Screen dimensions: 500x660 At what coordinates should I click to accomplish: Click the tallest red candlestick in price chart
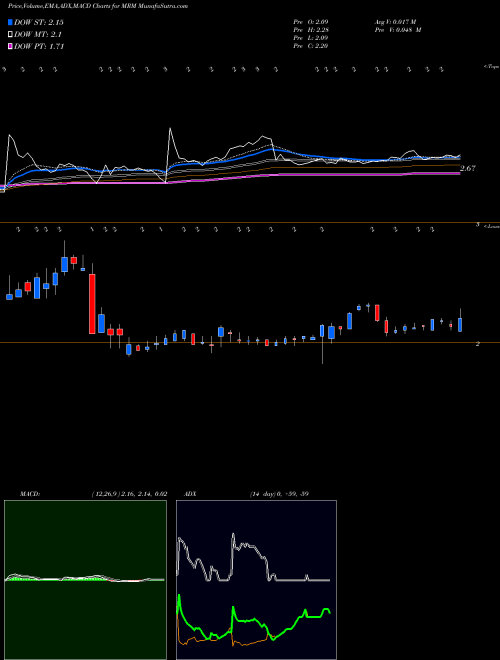(92, 303)
